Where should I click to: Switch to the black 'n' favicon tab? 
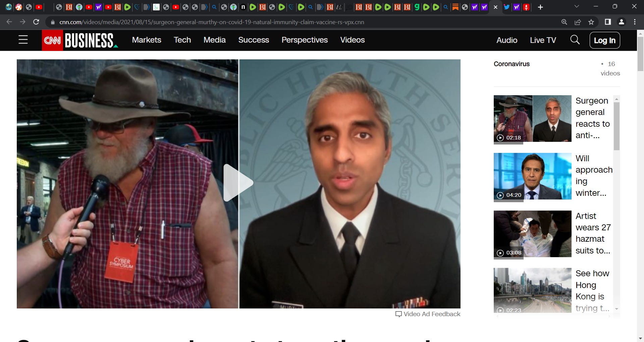tap(243, 7)
